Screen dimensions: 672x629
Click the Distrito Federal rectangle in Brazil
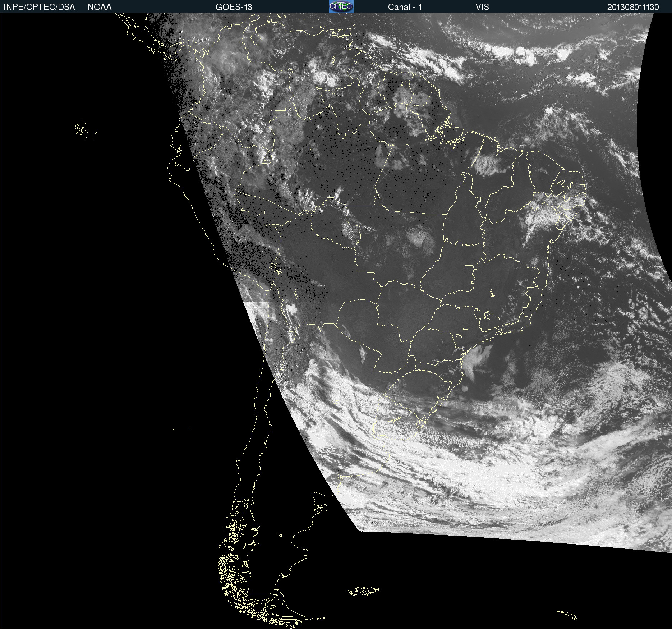(x=469, y=267)
